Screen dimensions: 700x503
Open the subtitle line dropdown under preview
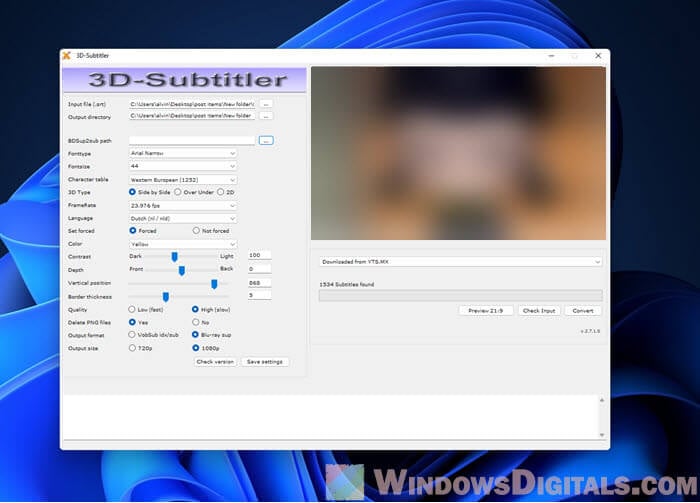tap(460, 262)
